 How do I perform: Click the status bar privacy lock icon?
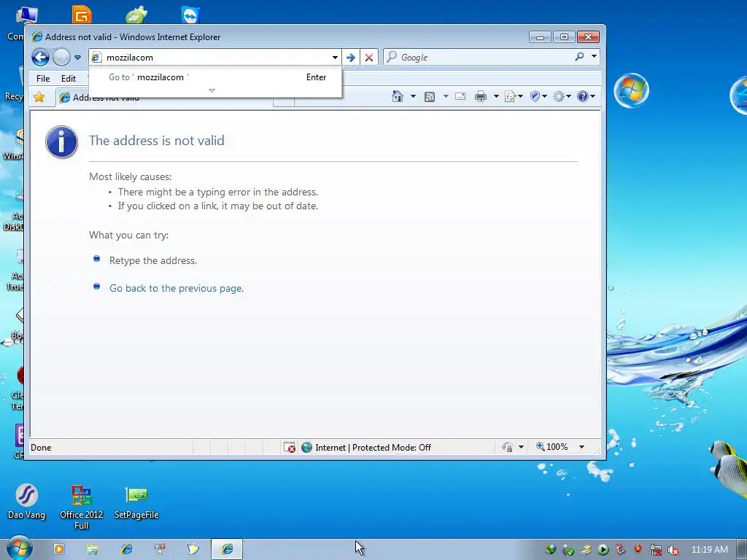pos(508,447)
